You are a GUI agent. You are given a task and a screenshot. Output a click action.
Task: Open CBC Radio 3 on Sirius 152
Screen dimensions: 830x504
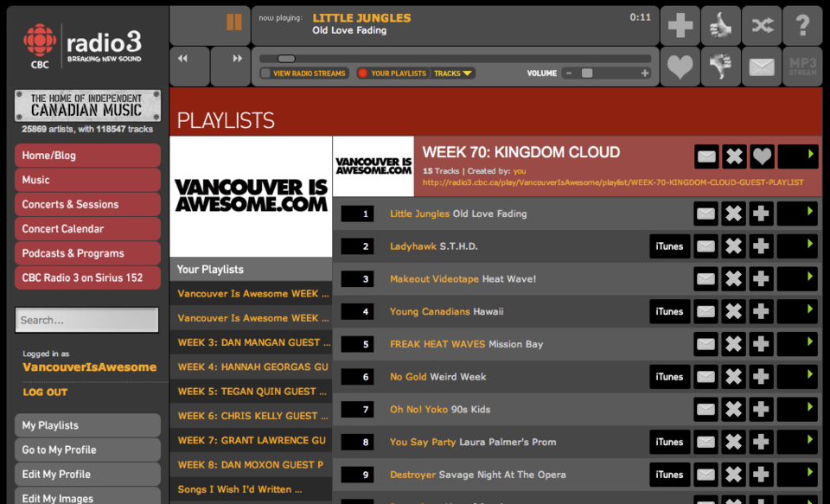click(x=87, y=278)
